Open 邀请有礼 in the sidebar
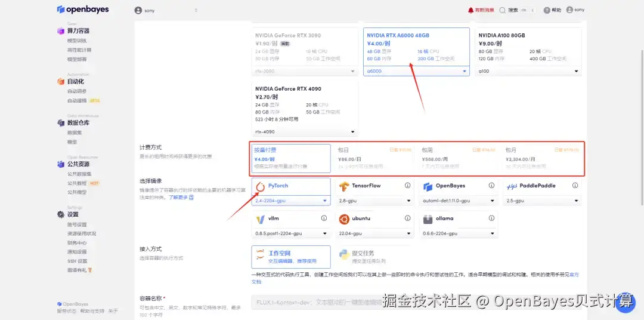Screen dimensions: 644x320 (x=77, y=270)
